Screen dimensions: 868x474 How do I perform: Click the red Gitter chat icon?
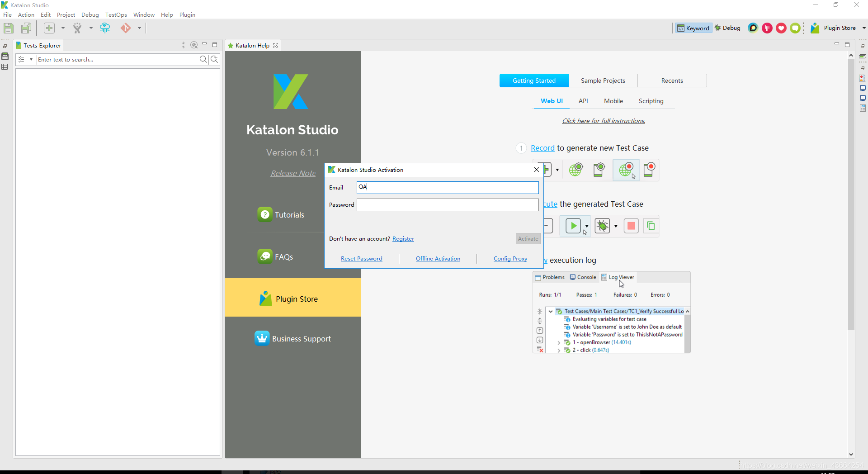pos(767,28)
